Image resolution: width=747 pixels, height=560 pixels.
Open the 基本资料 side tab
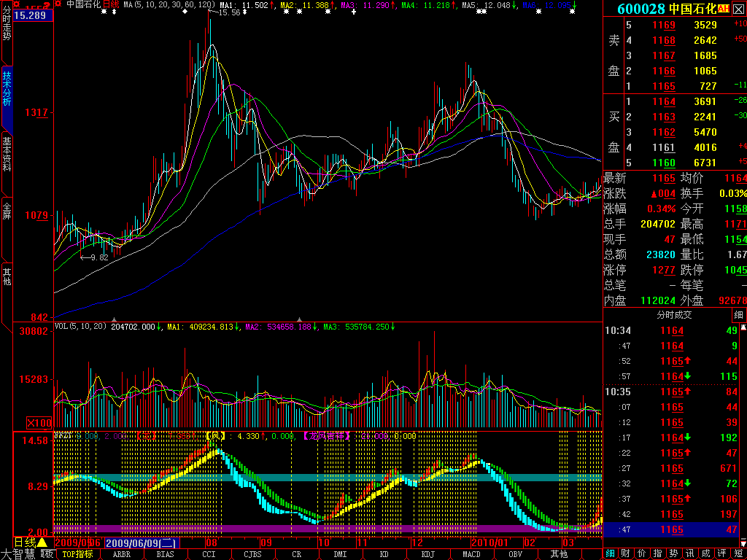click(x=7, y=154)
